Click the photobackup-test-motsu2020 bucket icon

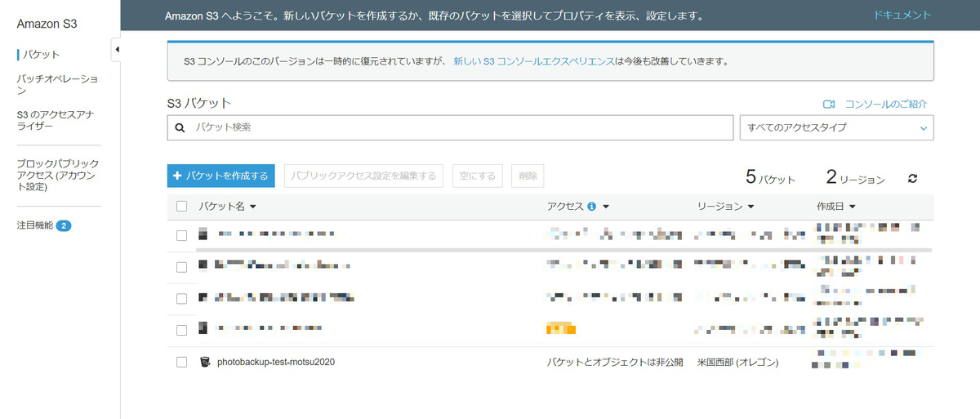pyautogui.click(x=205, y=361)
